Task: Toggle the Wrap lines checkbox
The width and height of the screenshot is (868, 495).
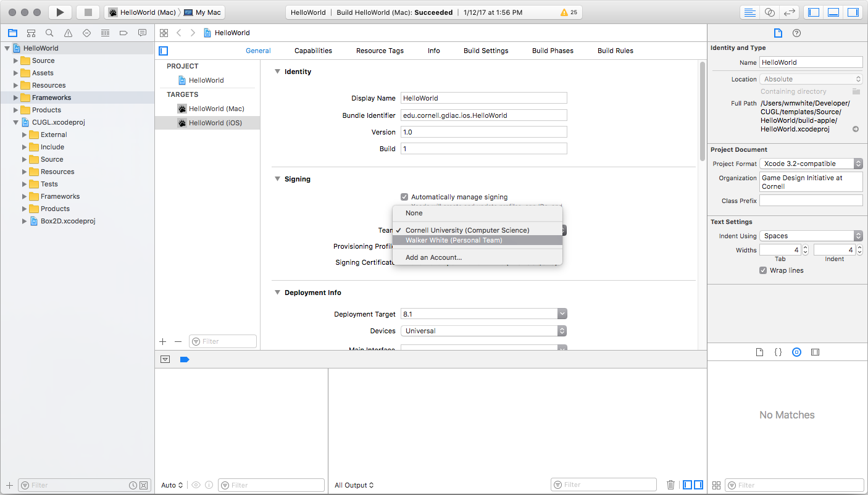Action: coord(763,270)
